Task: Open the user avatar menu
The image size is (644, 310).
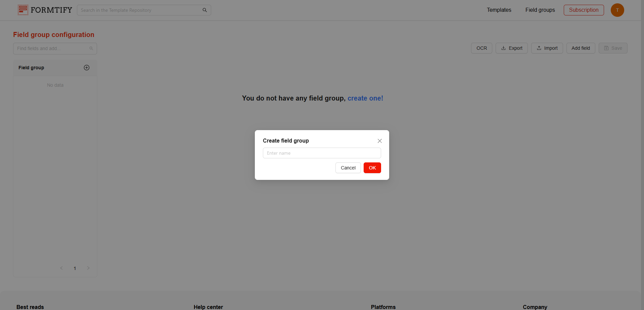Action: [x=617, y=10]
